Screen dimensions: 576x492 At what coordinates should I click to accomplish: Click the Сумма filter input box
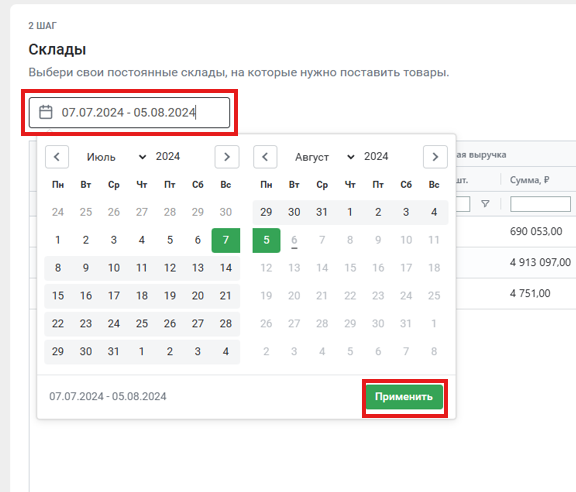[540, 204]
